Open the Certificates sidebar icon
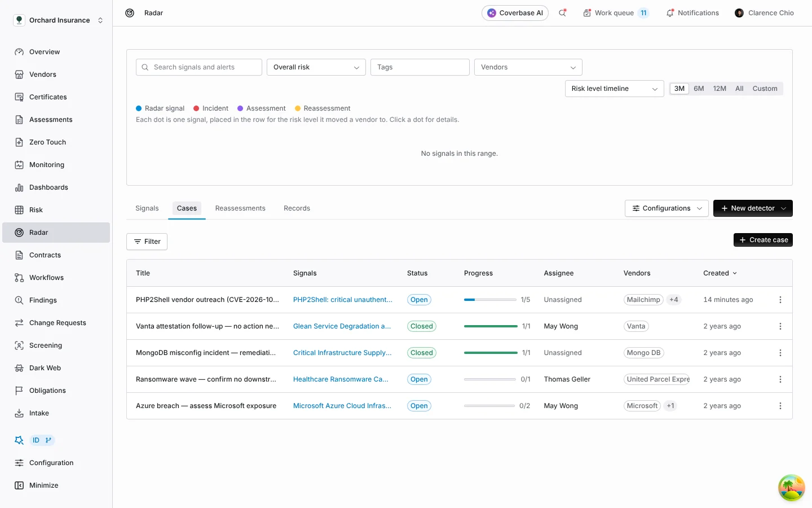Image resolution: width=812 pixels, height=508 pixels. point(19,97)
